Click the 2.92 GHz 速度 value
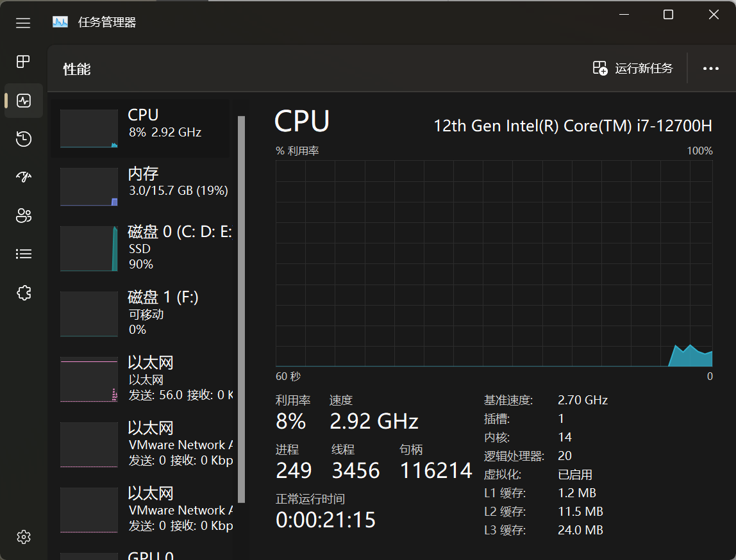The image size is (736, 560). 374,421
